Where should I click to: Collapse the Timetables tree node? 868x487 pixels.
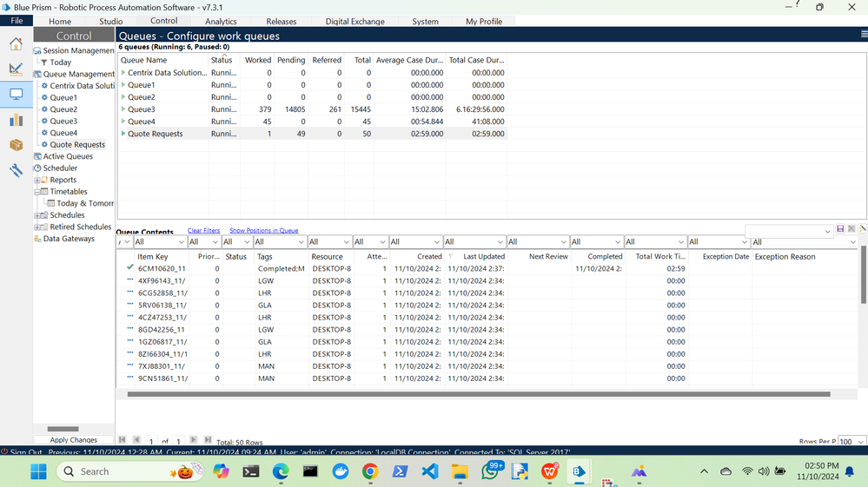click(x=38, y=192)
